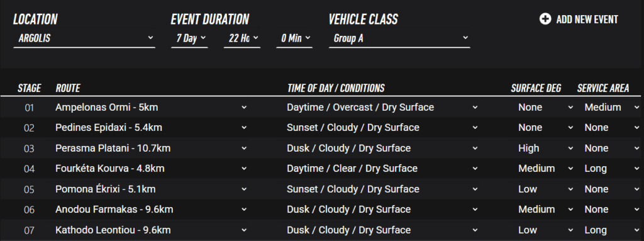Open the Anodou Farmakas route dropdown
644x241 pixels.
[151, 210]
